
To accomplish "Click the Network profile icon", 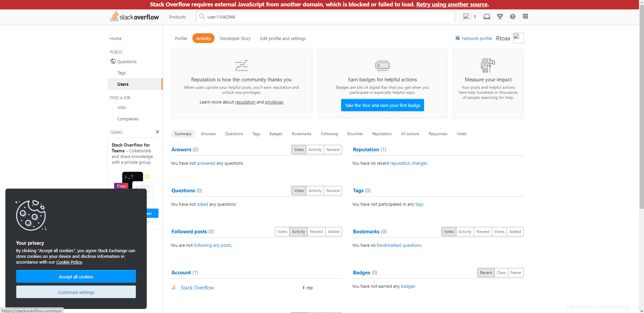I will tap(457, 38).
